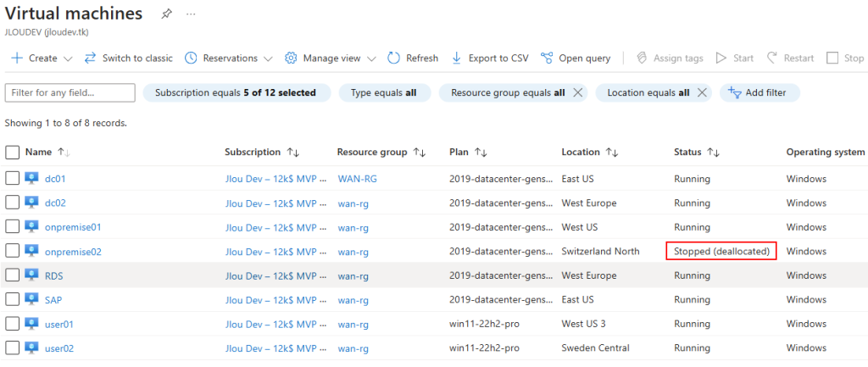Select the dc01 row checkbox
Image resolution: width=868 pixels, height=367 pixels.
click(12, 178)
